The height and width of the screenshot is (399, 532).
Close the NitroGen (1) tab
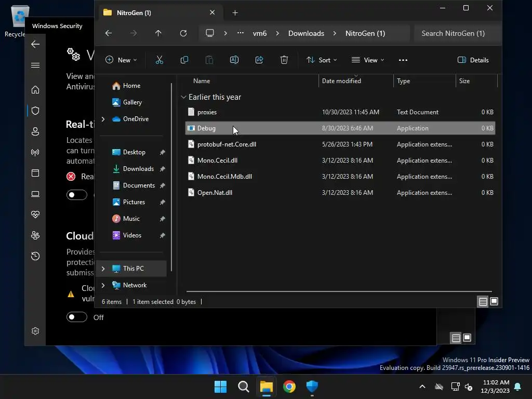click(x=212, y=12)
